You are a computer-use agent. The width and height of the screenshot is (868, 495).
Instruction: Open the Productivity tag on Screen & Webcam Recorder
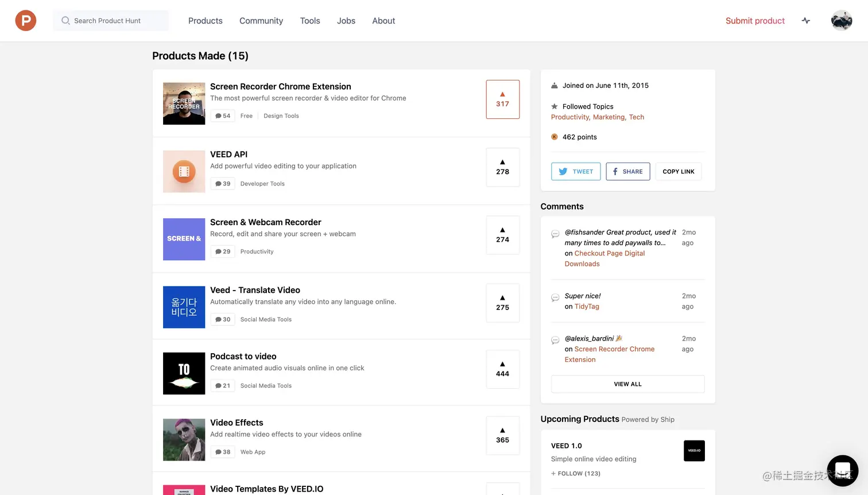tap(257, 252)
